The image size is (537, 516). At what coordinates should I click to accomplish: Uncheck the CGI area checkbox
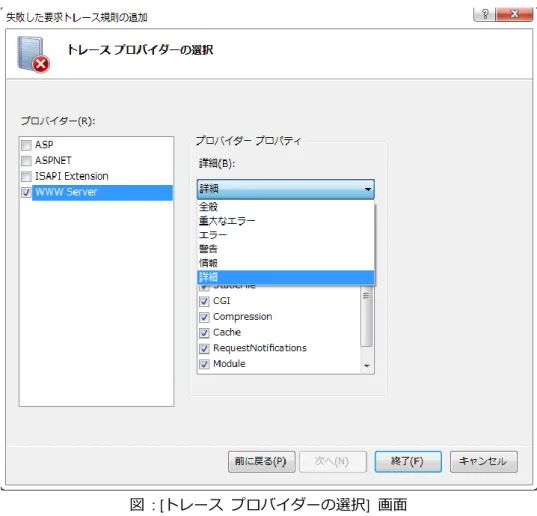204,301
